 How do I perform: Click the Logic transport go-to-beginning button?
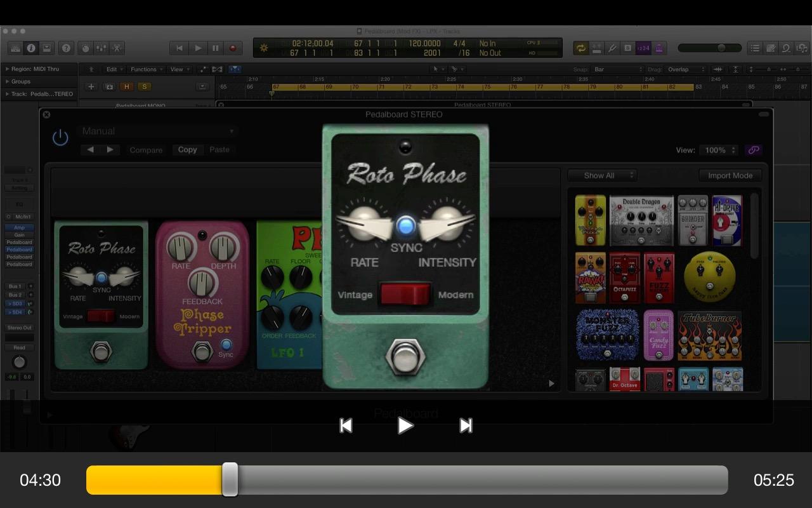[x=180, y=48]
